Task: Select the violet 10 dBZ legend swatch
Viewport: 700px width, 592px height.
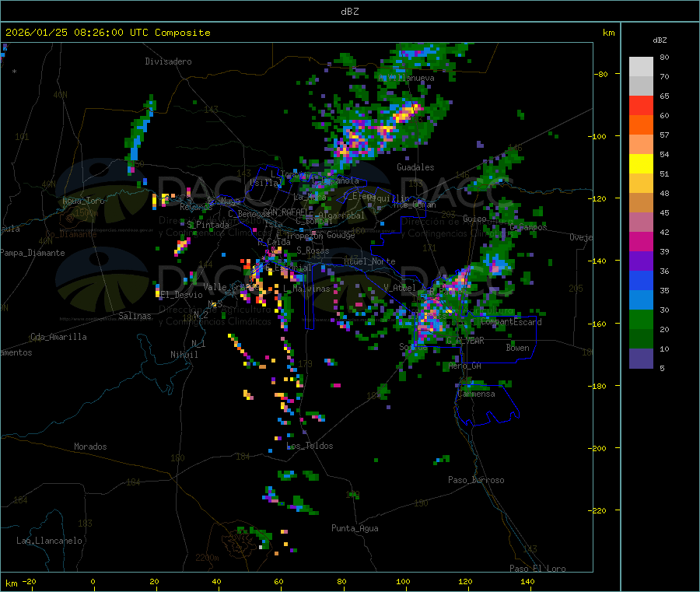Action: pyautogui.click(x=641, y=359)
